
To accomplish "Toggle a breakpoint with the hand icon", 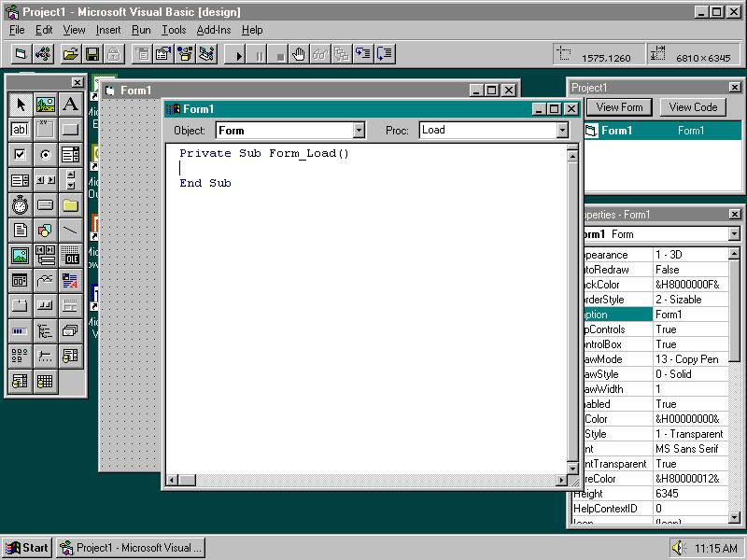I will pyautogui.click(x=299, y=54).
